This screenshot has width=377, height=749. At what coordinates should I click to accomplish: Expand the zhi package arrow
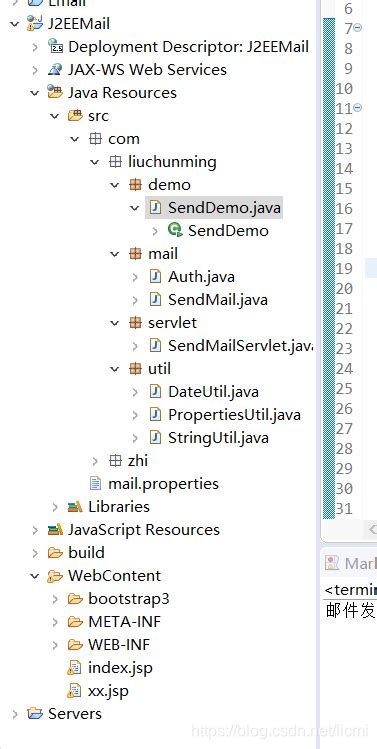[x=95, y=461]
